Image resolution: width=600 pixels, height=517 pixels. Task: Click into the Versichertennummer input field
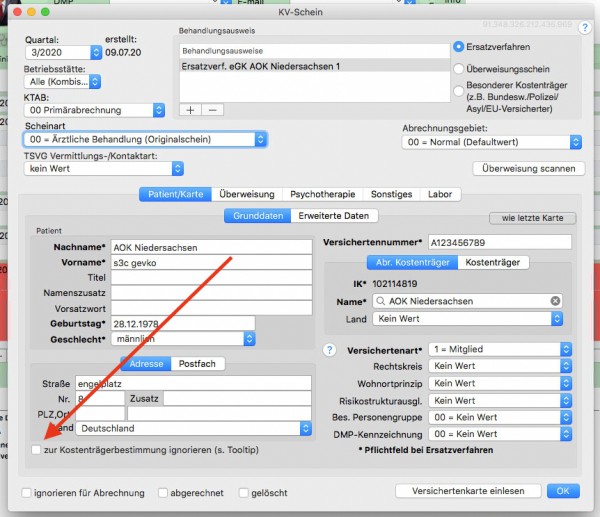[x=500, y=242]
